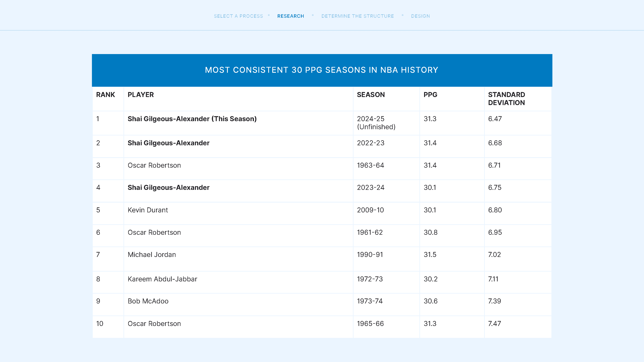Go to Determine the Structure step
This screenshot has width=644, height=362.
[x=357, y=16]
